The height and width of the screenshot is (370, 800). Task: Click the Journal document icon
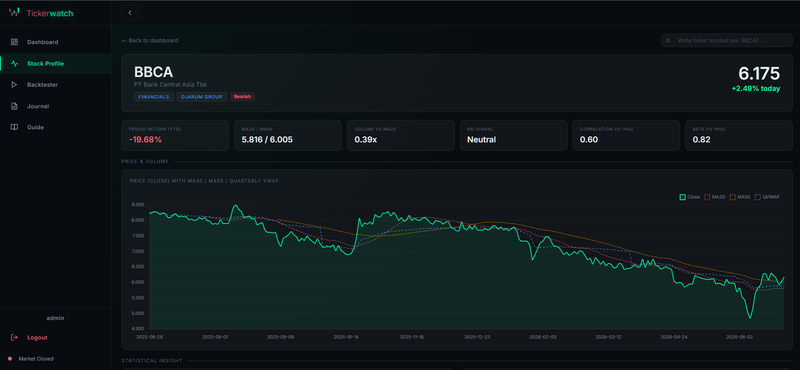click(14, 106)
